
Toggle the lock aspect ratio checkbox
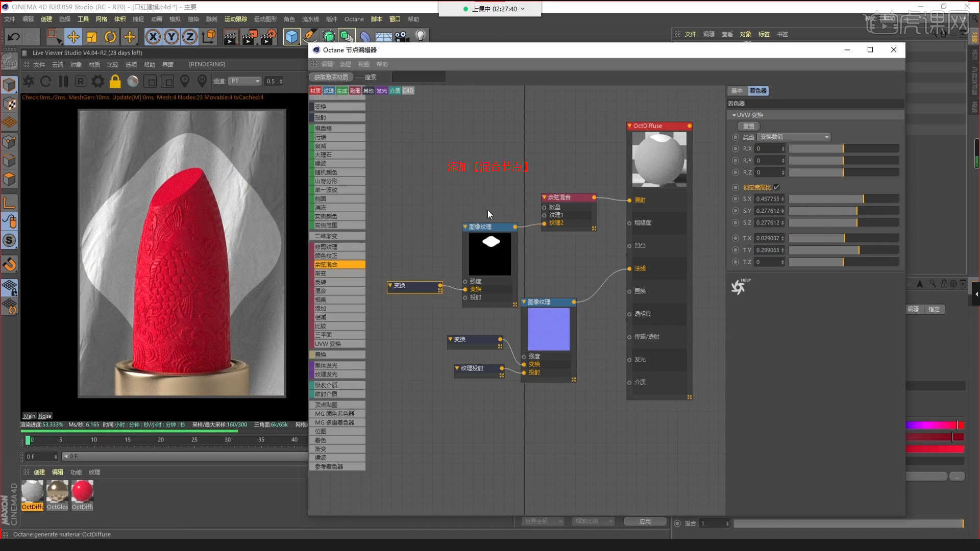(776, 187)
